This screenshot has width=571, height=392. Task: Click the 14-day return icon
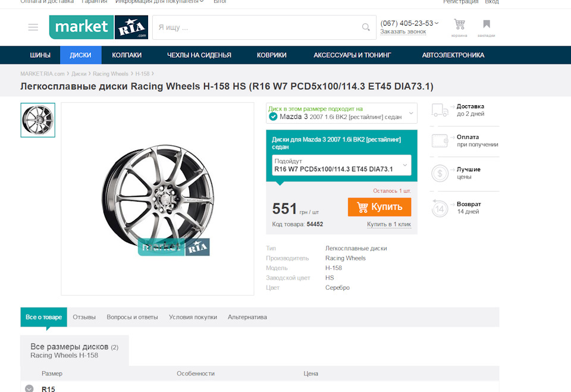tap(440, 208)
